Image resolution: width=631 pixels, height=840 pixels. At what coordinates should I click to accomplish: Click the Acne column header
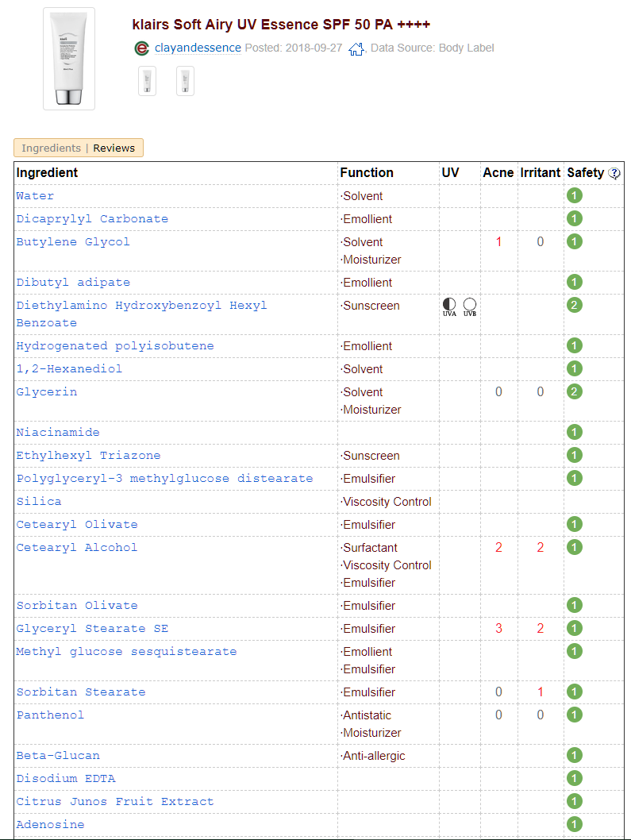(x=498, y=173)
